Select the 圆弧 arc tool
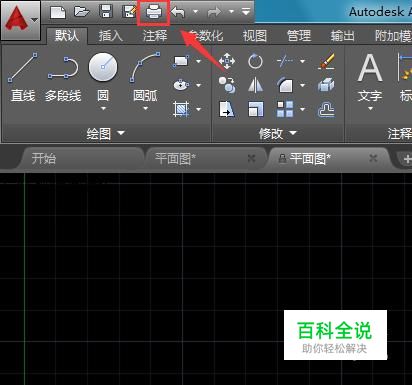Image resolution: width=412 pixels, height=385 pixels. (145, 77)
